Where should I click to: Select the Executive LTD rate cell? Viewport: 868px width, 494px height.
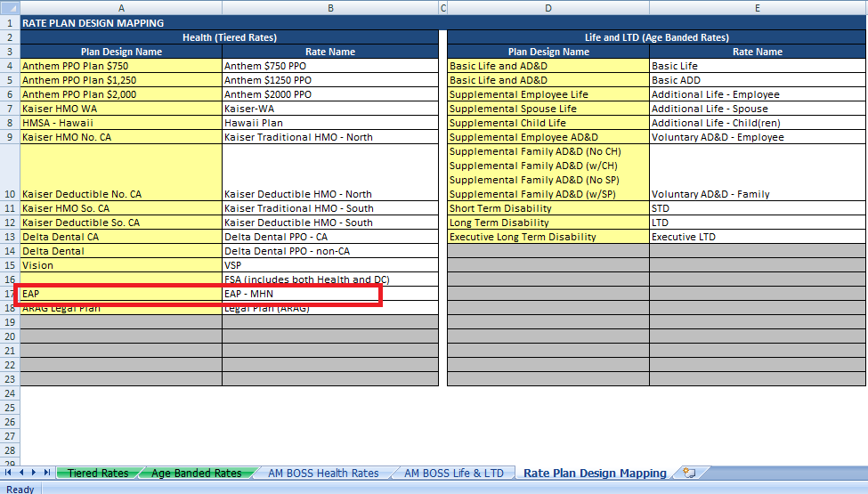tap(757, 237)
